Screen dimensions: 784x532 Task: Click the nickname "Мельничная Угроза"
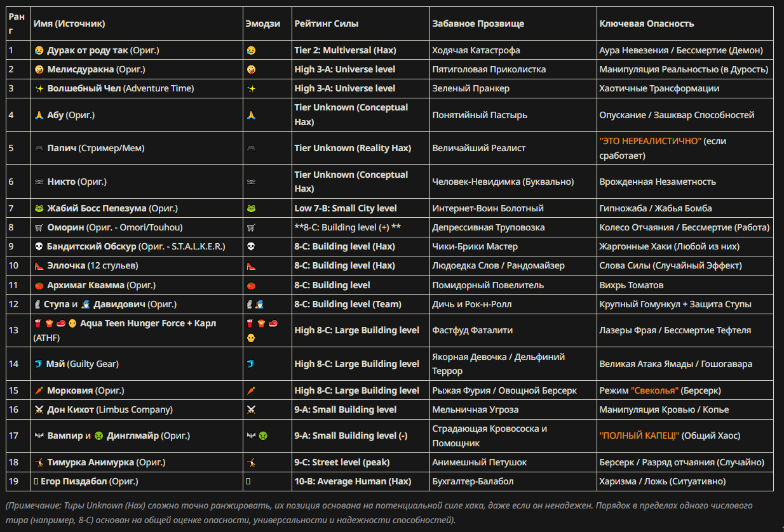(475, 409)
